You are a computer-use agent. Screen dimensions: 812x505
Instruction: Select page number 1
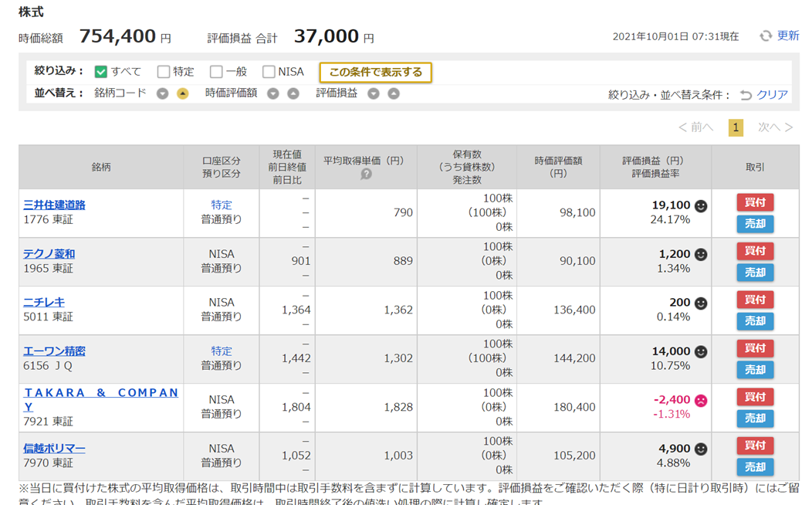tap(736, 128)
